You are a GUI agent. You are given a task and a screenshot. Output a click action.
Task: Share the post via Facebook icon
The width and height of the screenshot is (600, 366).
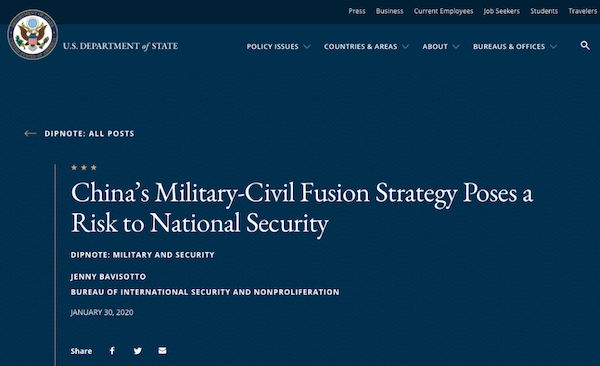(x=112, y=351)
